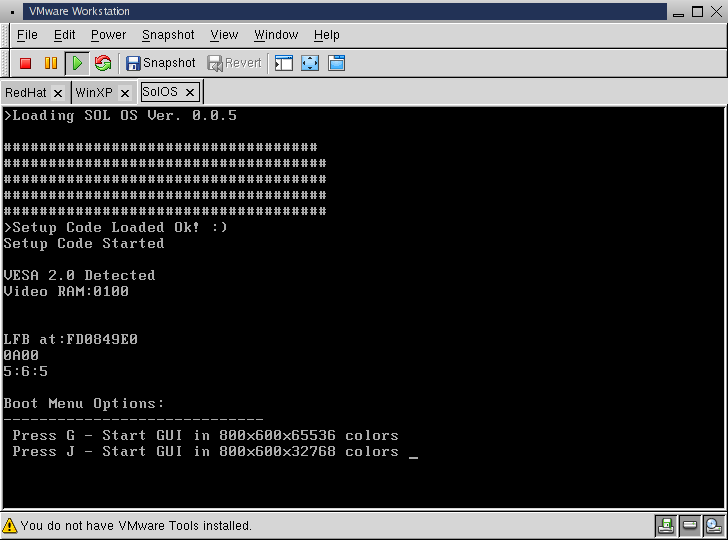Click the green play power-on button
728x540 pixels.
[x=77, y=63]
